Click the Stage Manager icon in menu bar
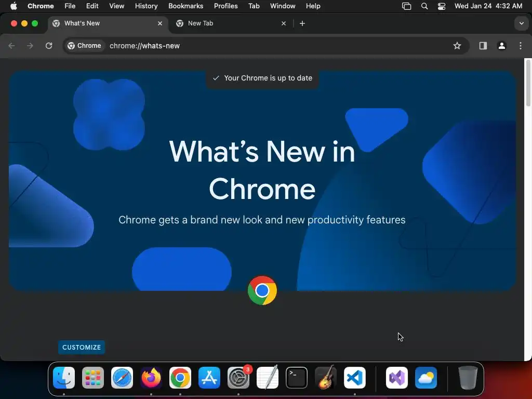Viewport: 532px width, 399px height. (406, 6)
